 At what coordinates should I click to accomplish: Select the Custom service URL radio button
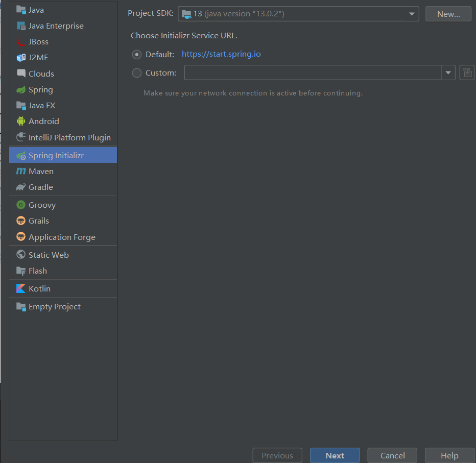click(136, 73)
